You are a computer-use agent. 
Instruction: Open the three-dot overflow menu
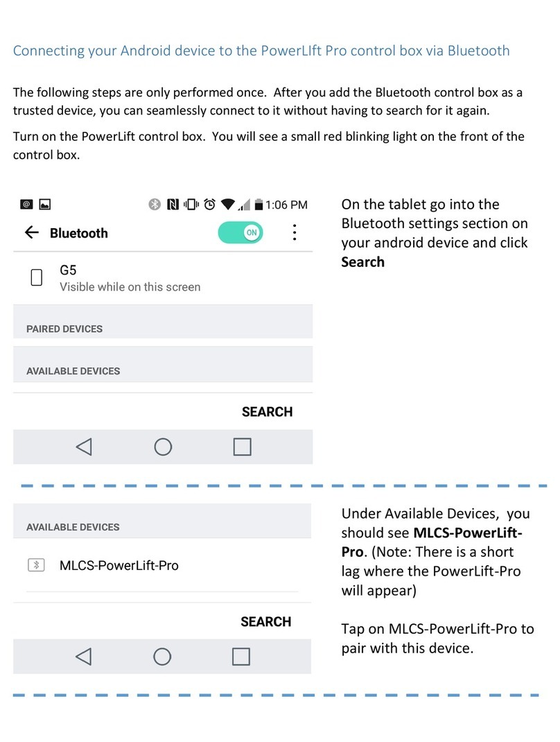[294, 232]
